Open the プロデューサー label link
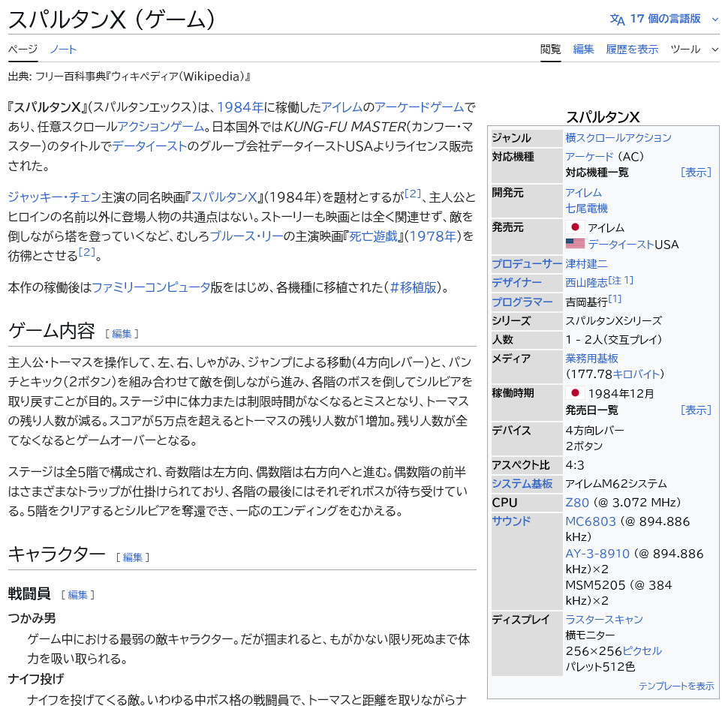728x706 pixels. click(x=527, y=263)
